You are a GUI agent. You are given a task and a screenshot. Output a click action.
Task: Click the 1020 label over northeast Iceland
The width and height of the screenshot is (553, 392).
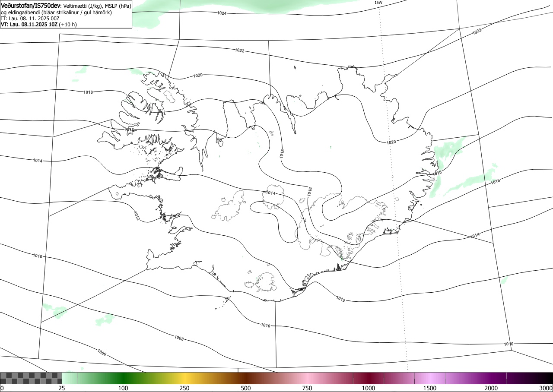pos(391,142)
